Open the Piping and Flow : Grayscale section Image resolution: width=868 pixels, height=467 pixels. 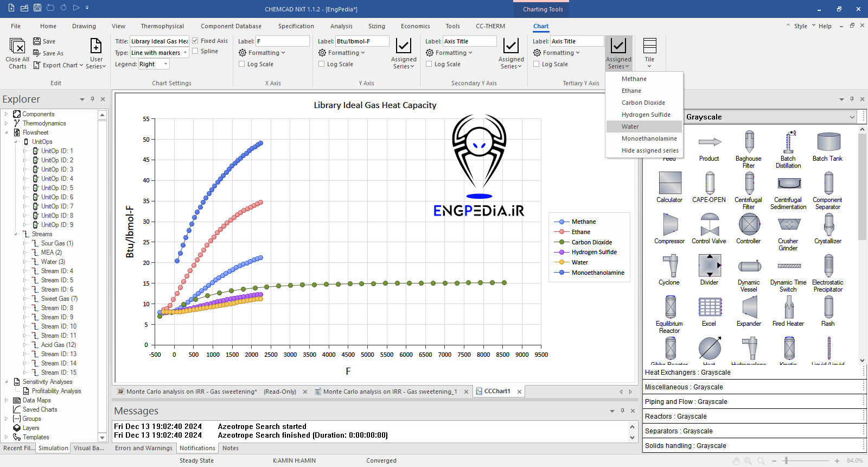[753, 402]
